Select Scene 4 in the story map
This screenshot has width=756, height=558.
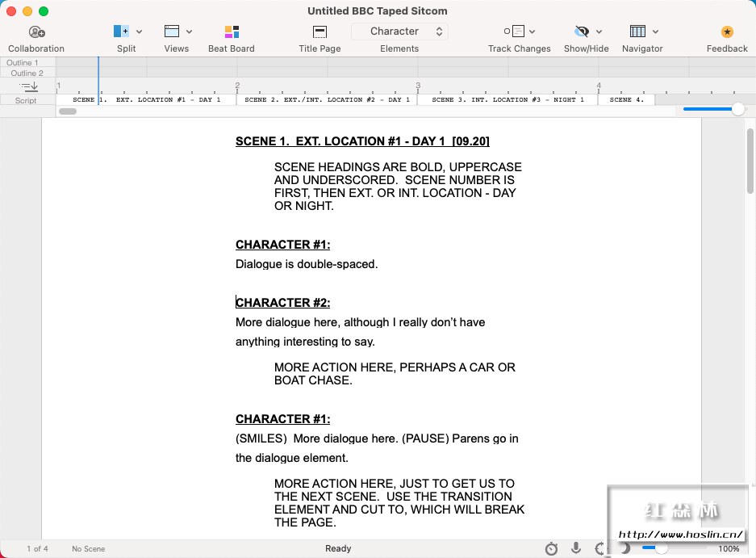pos(627,100)
